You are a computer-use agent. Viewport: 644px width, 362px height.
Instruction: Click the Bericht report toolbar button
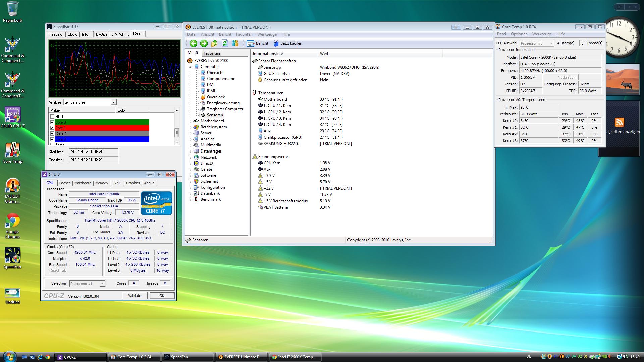257,43
